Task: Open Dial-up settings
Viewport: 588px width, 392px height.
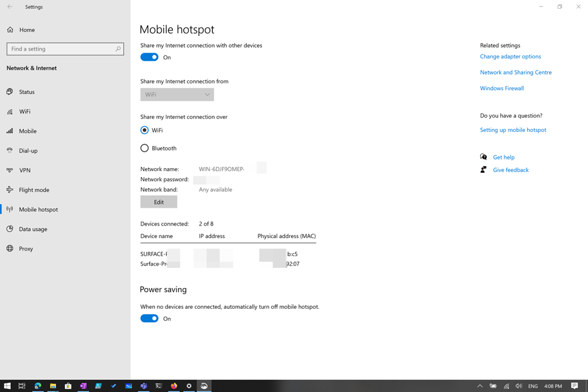Action: pos(28,151)
